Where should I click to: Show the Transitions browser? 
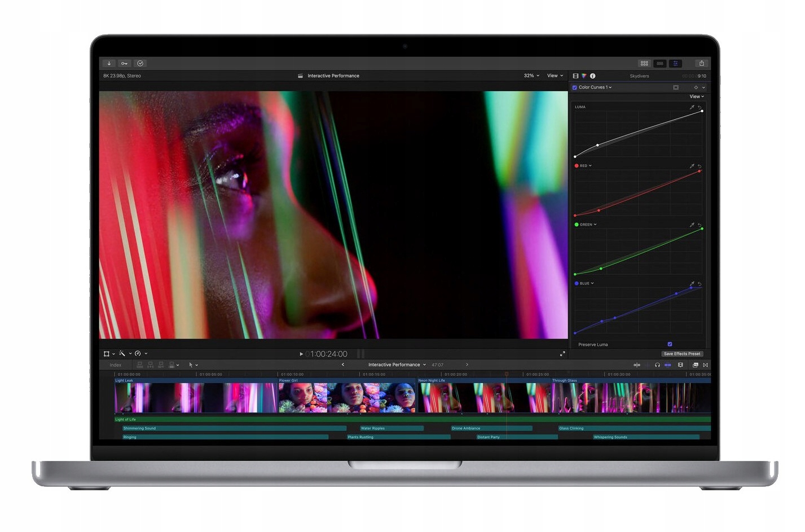pos(705,365)
